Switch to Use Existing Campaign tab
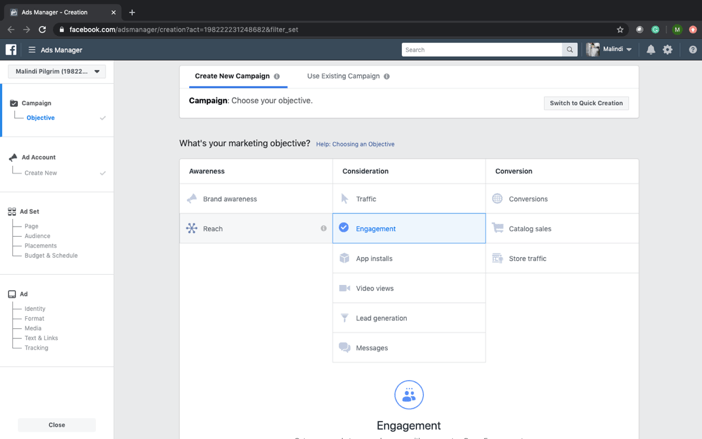 pos(343,76)
